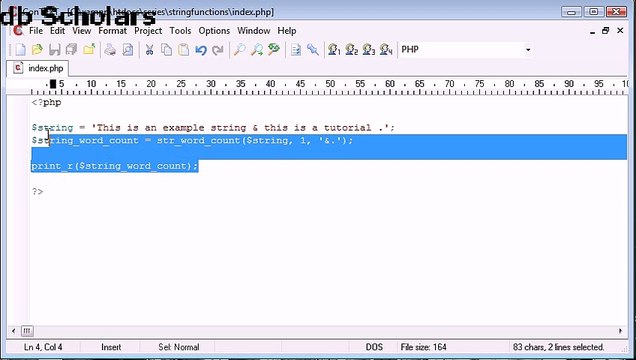Open the Tools menu
This screenshot has height=360, width=636.
click(x=180, y=31)
